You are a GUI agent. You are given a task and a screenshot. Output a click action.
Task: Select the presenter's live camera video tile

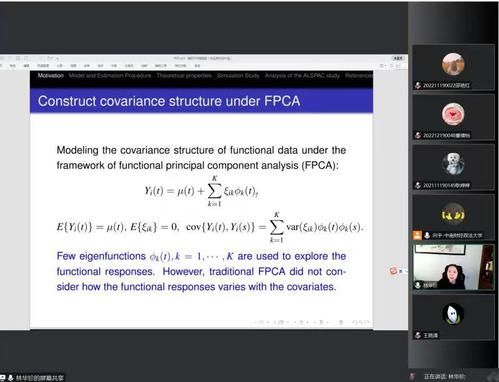click(x=453, y=267)
